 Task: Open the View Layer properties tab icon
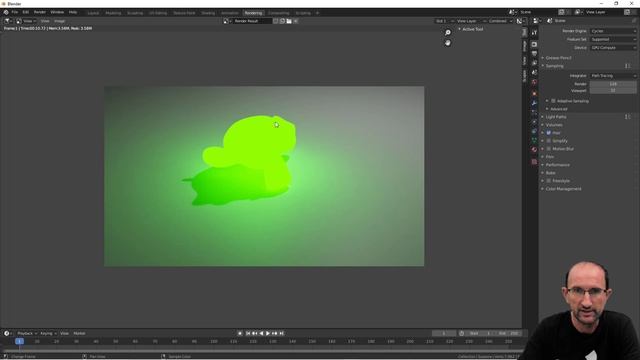coord(534,63)
